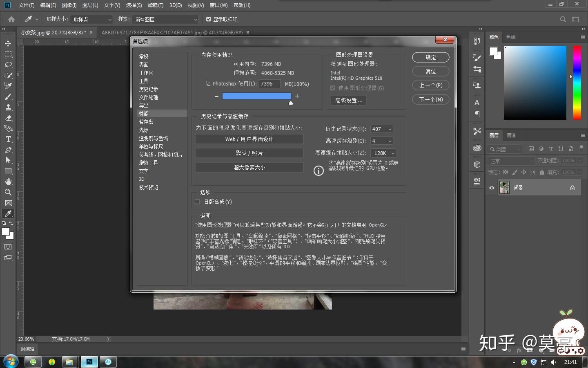Image resolution: width=588 pixels, height=368 pixels.
Task: Select the Horizontal Type tool
Action: (x=8, y=139)
